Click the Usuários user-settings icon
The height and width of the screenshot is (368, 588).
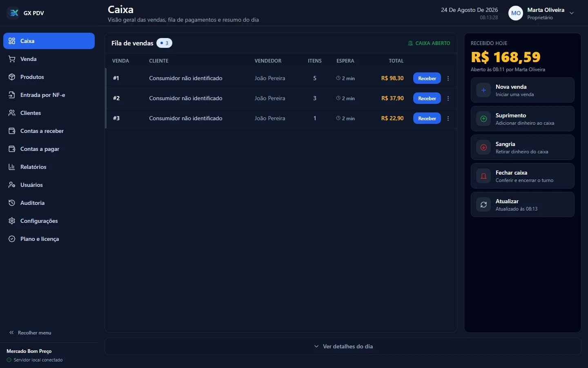[x=12, y=185]
